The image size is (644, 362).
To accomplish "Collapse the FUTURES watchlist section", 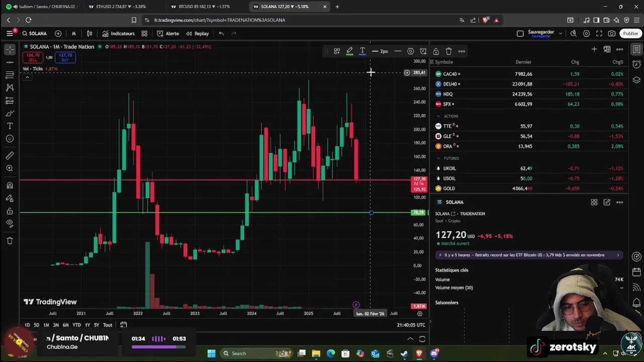I will pos(438,158).
